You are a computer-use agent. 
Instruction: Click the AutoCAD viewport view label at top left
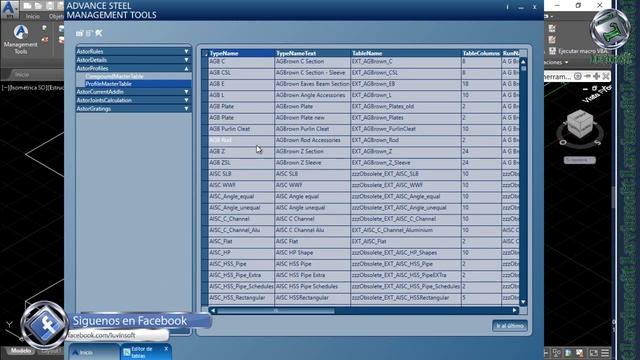33,88
